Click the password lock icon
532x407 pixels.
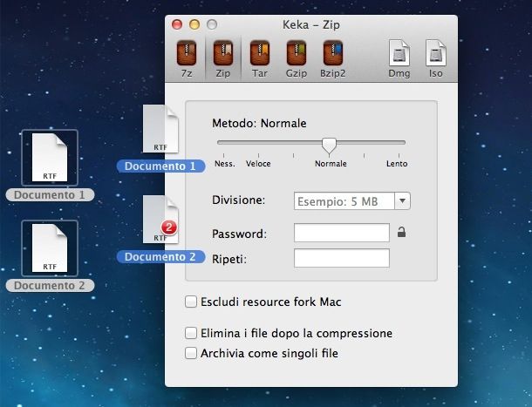pos(401,233)
